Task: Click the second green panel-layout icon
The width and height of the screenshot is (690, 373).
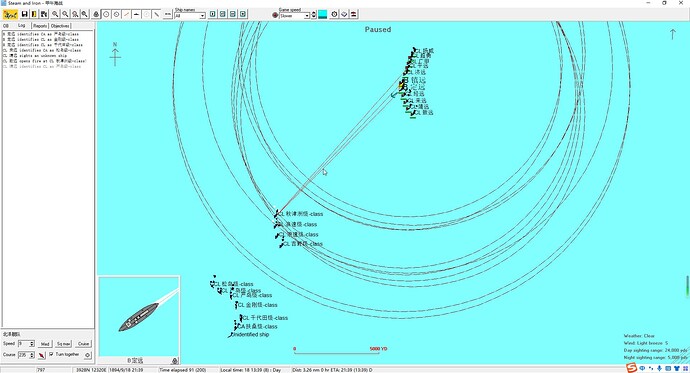Action: (x=223, y=15)
